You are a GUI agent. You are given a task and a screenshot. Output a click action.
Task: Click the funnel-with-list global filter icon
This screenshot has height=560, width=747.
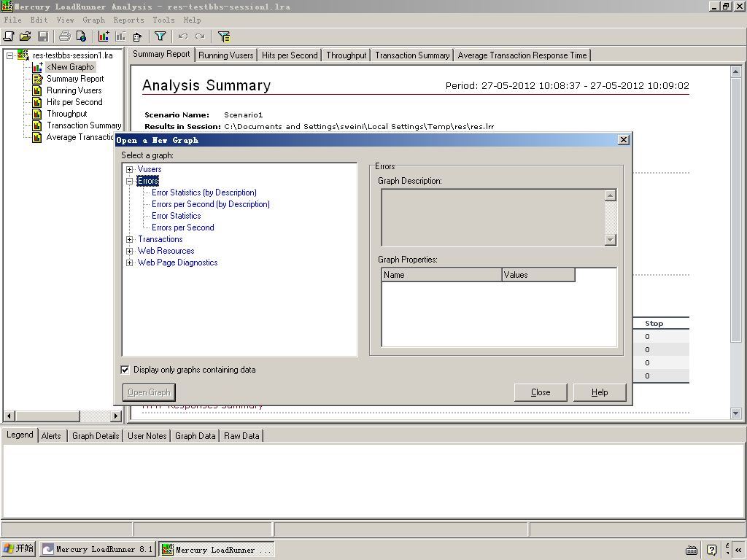tap(223, 36)
